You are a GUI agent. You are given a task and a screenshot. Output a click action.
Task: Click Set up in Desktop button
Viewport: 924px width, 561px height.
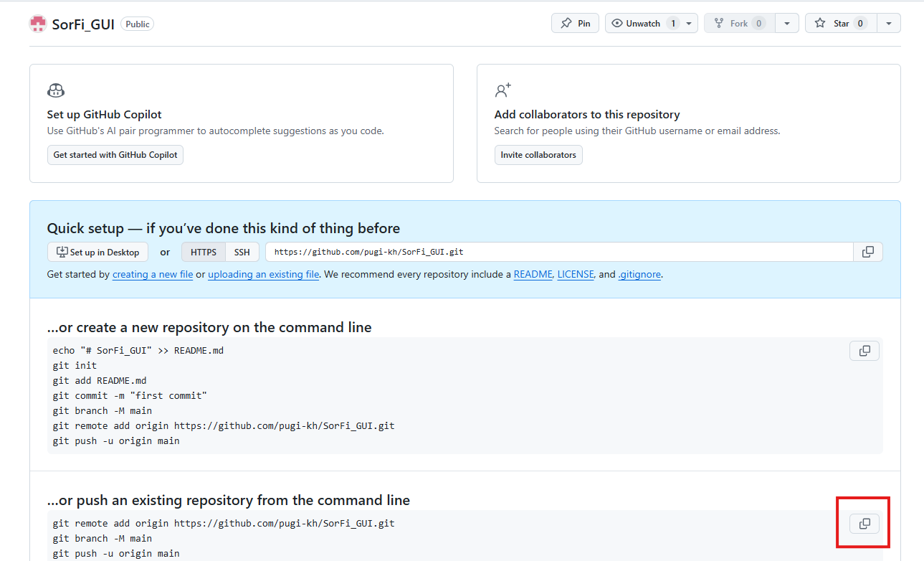(x=97, y=252)
